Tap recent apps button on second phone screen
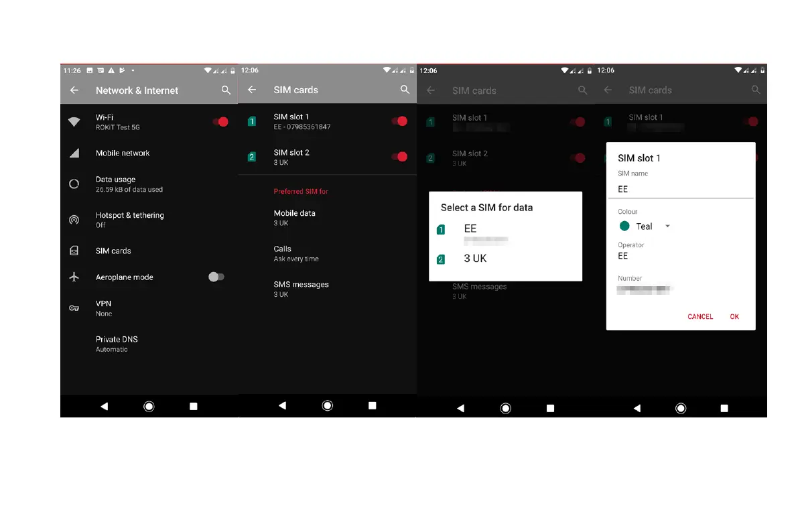The height and width of the screenshot is (532, 798). tap(373, 406)
